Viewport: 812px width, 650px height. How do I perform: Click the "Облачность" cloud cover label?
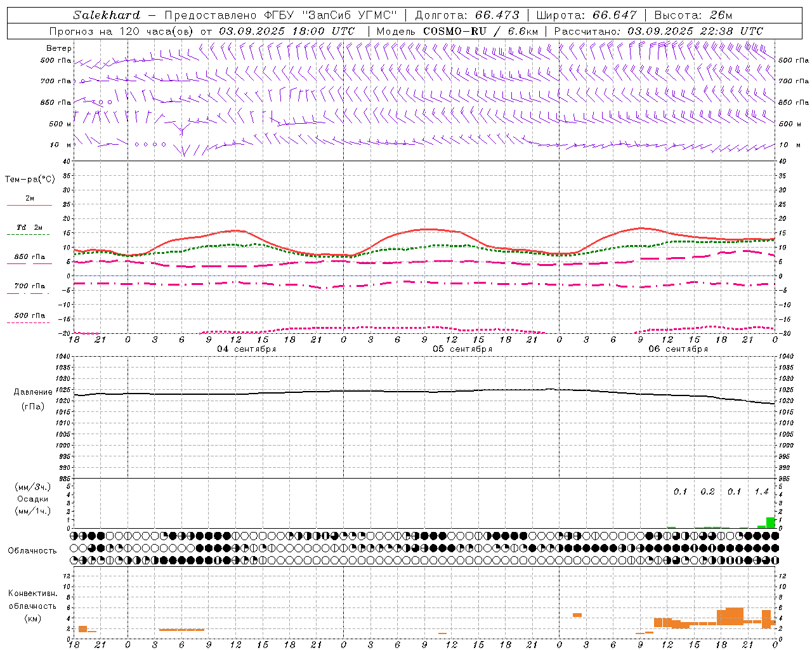[x=32, y=551]
